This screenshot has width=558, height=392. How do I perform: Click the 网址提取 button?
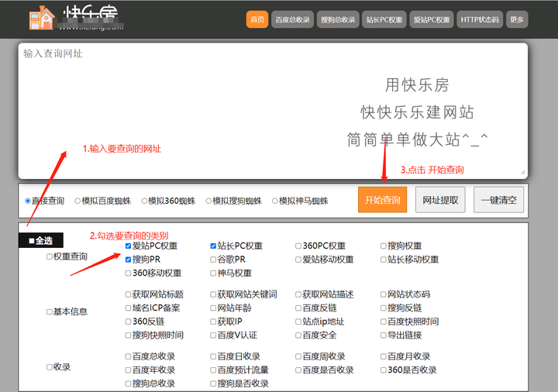point(440,200)
